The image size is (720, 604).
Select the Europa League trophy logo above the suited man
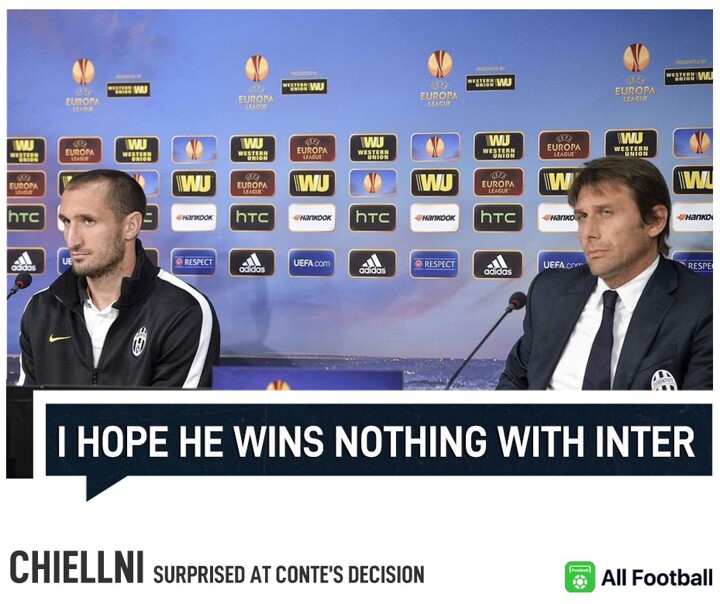tap(636, 75)
